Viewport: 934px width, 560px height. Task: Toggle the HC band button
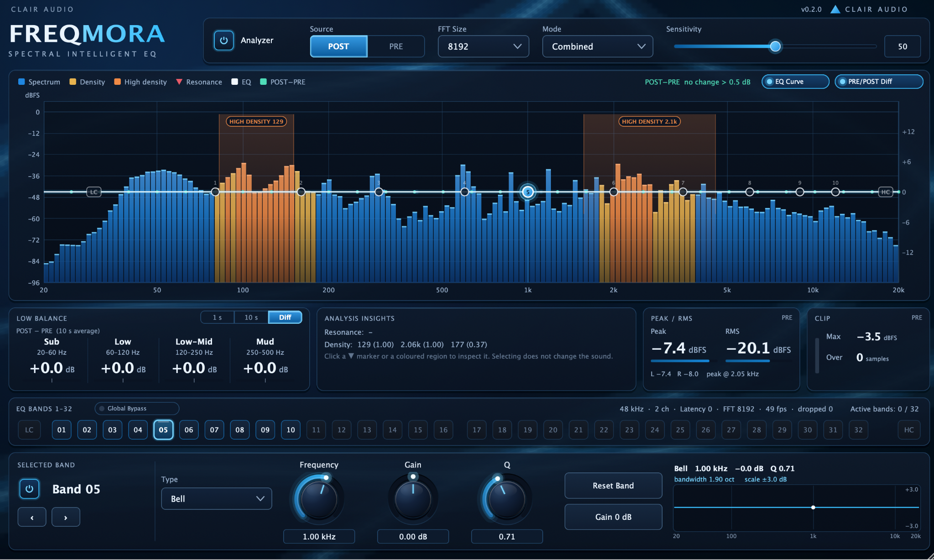(x=909, y=430)
